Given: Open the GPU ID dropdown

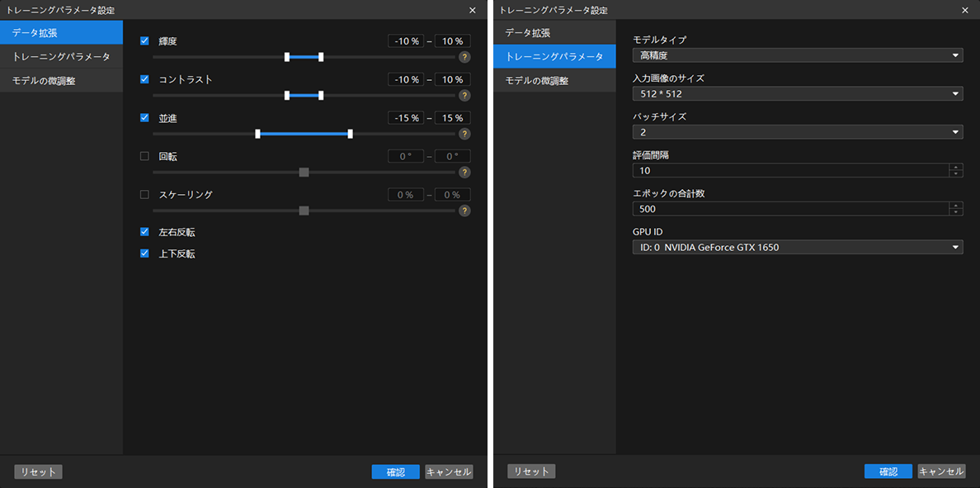Looking at the screenshot, I should [x=798, y=247].
